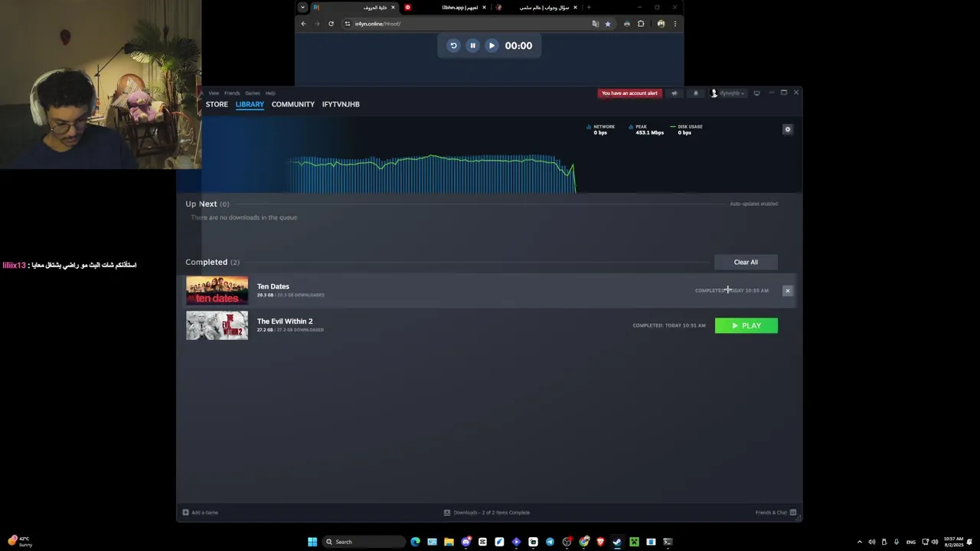
Task: Open browser profile avatar
Action: (661, 24)
